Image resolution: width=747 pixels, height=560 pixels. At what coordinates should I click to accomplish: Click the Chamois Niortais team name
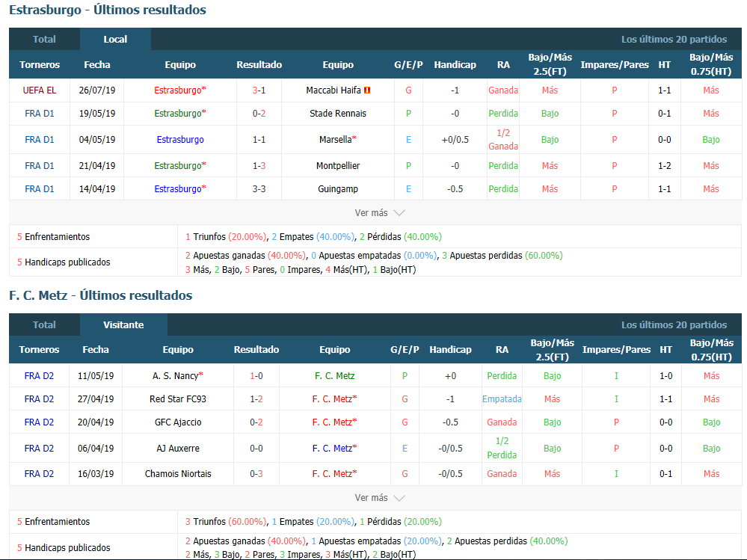click(x=178, y=474)
